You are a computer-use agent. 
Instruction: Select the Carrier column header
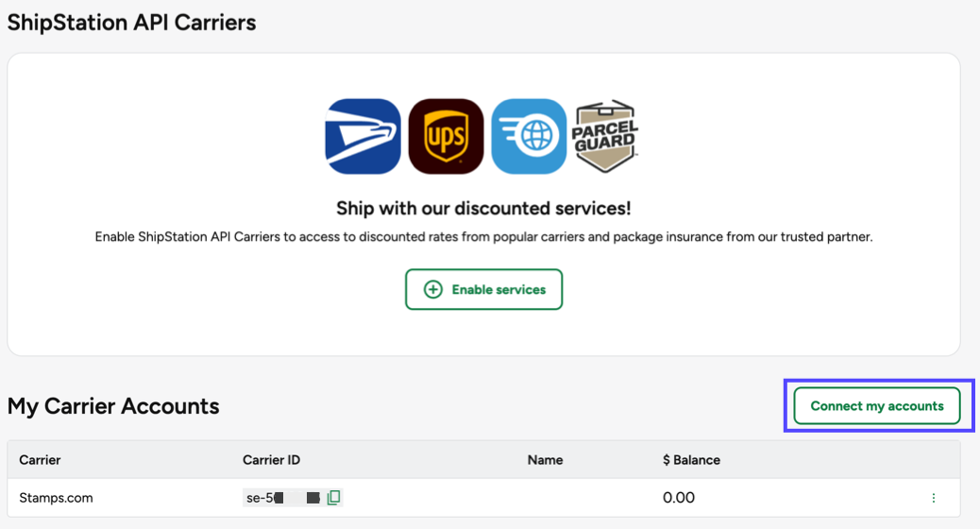[x=40, y=460]
